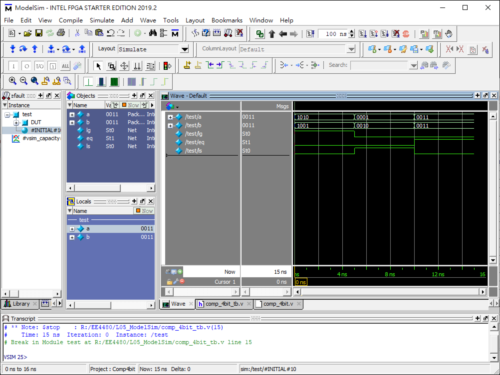The image size is (500, 375).
Task: Toggle the 'I/O' inout filter button
Action: pos(40,66)
